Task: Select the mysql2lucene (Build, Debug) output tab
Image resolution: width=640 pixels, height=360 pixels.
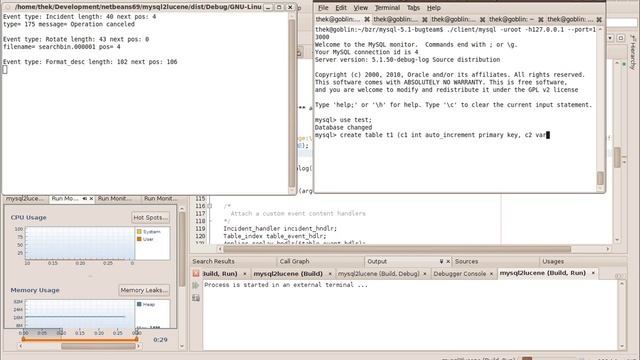Action: [x=378, y=273]
